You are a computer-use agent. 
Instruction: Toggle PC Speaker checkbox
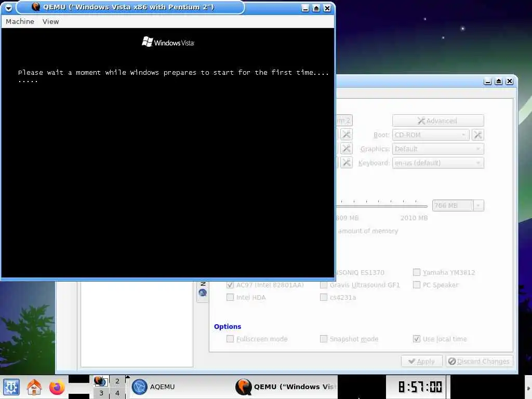click(417, 285)
